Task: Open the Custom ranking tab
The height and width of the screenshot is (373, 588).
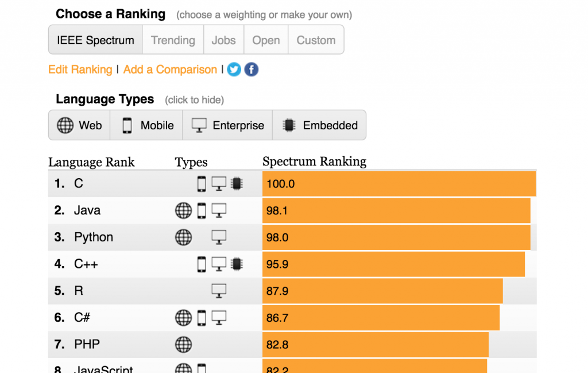Action: (x=316, y=40)
